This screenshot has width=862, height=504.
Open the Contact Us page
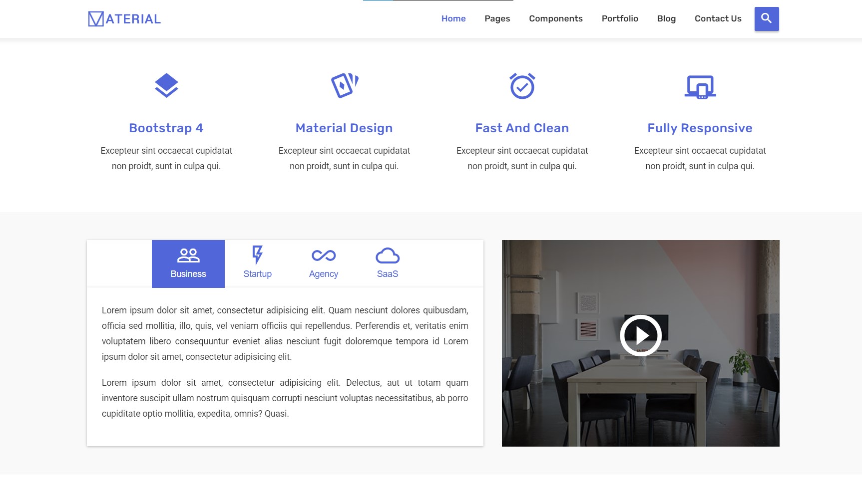[718, 18]
